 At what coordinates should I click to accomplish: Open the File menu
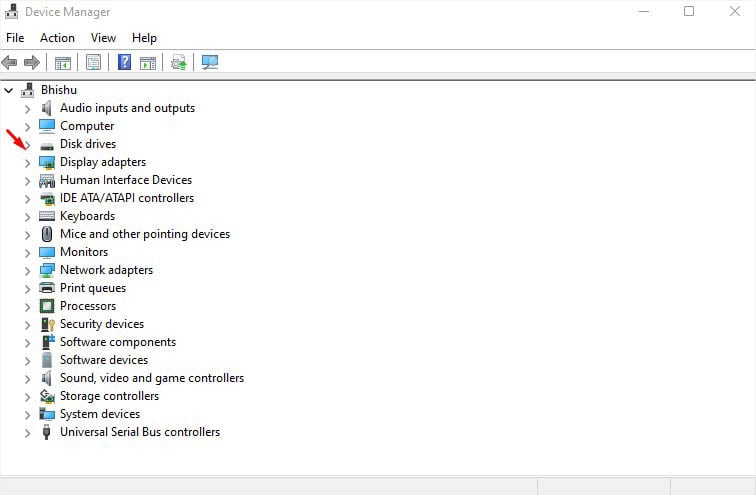coord(15,38)
